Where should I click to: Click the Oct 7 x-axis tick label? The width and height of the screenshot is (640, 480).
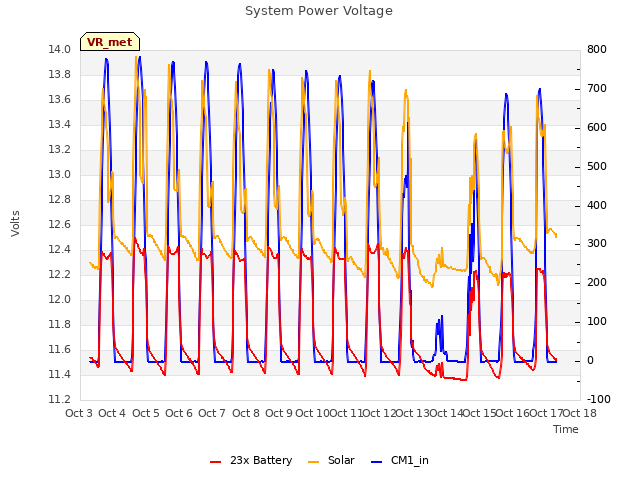[212, 413]
